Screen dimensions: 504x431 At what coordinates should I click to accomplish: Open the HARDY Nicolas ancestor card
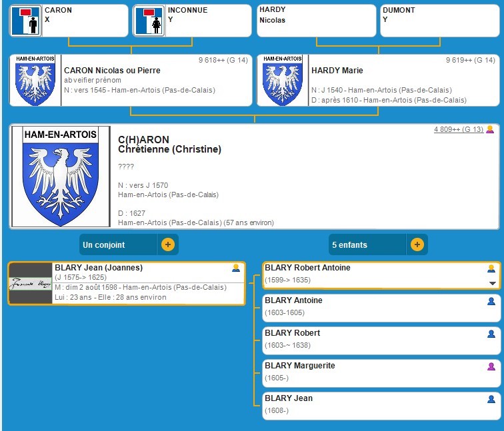click(316, 21)
